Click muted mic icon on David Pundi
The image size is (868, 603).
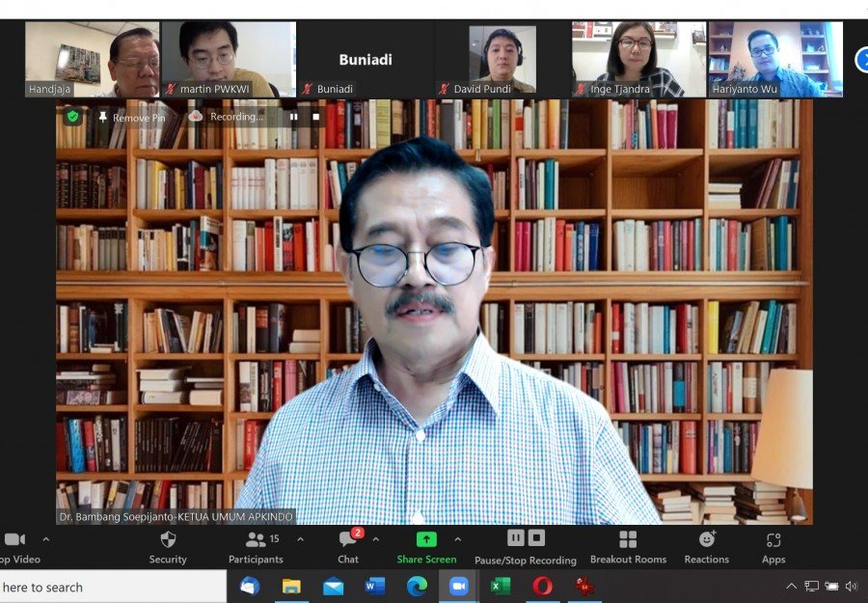tap(444, 89)
